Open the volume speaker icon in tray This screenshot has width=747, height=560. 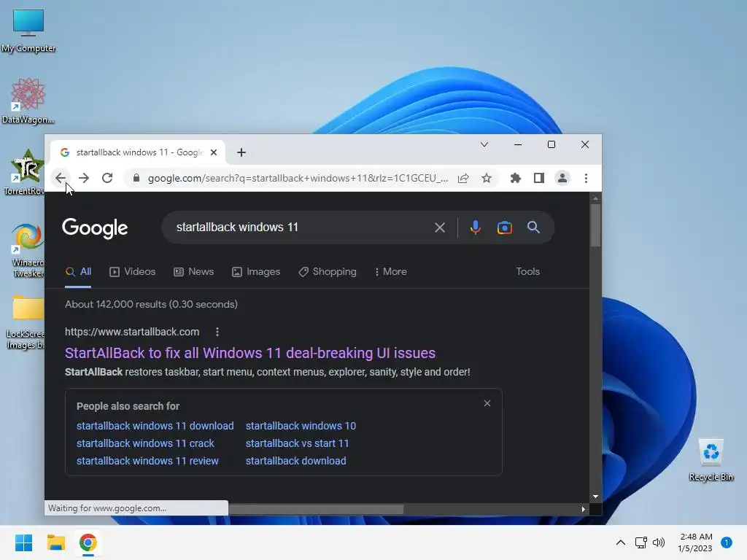coord(659,542)
